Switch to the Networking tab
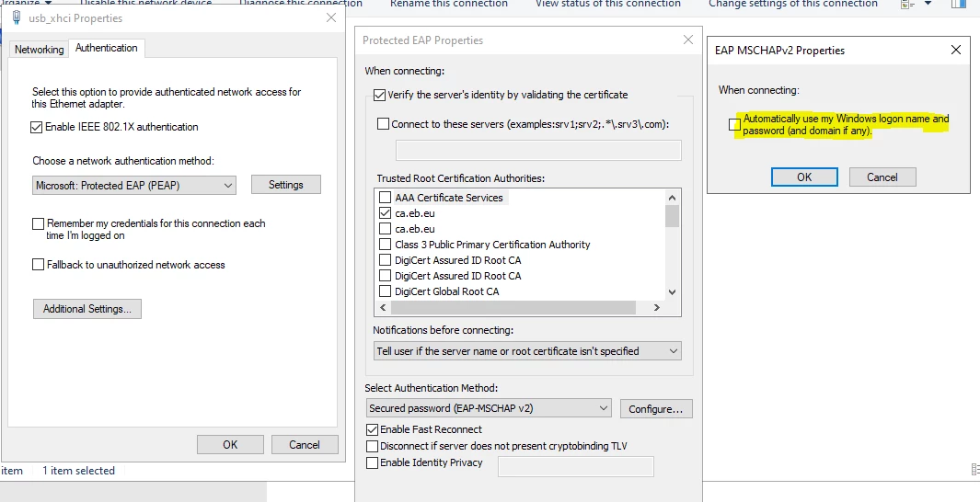Image resolution: width=980 pixels, height=502 pixels. pos(40,50)
